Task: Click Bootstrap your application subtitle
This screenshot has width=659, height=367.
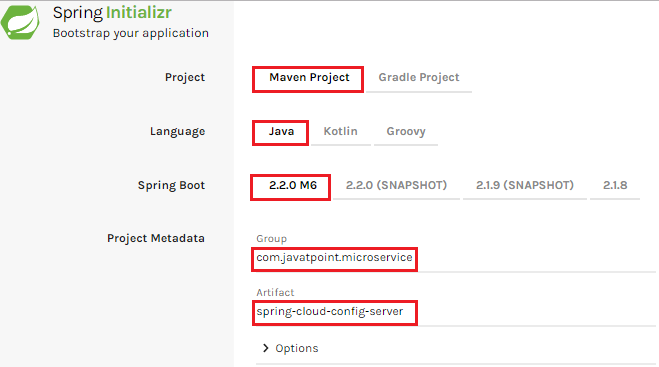Action: [x=131, y=33]
